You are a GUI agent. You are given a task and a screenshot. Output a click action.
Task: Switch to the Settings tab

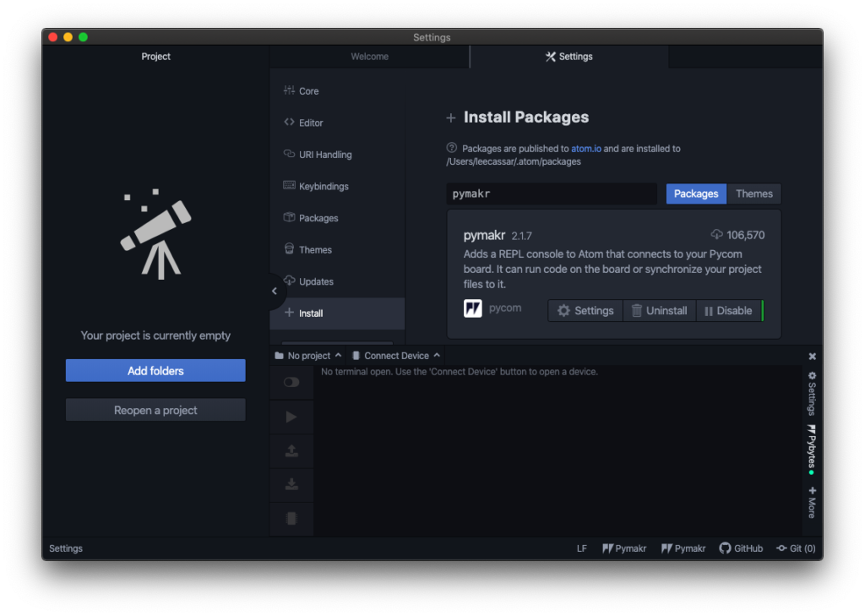point(569,57)
